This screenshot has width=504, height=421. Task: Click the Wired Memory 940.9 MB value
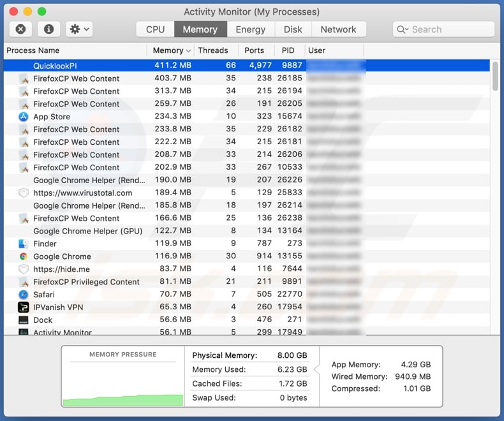413,376
